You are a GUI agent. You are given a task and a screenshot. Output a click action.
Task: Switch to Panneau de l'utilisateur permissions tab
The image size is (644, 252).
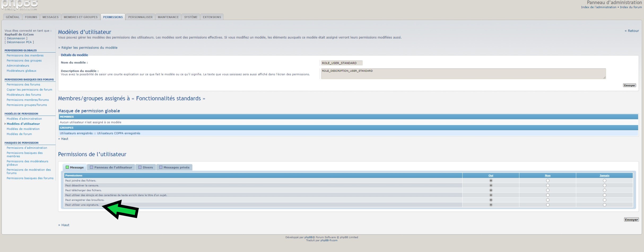pyautogui.click(x=111, y=167)
